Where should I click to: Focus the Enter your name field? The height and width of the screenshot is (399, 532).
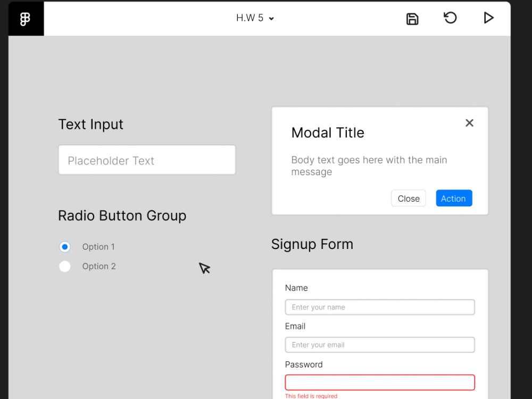pos(380,307)
